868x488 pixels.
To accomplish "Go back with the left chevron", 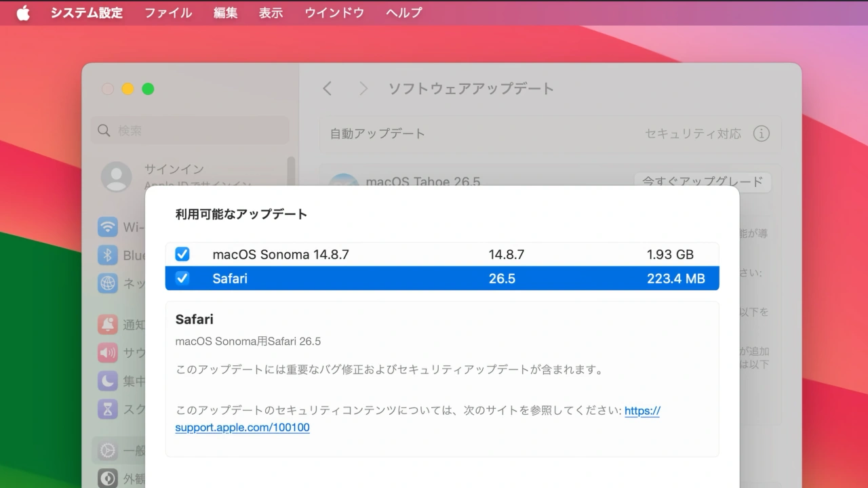I will [x=328, y=89].
